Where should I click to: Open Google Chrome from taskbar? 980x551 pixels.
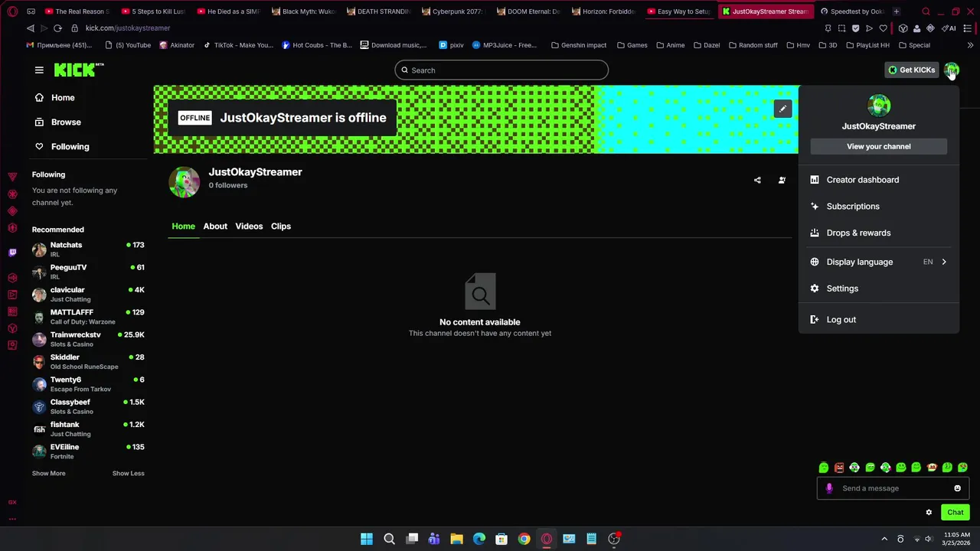coord(524,539)
